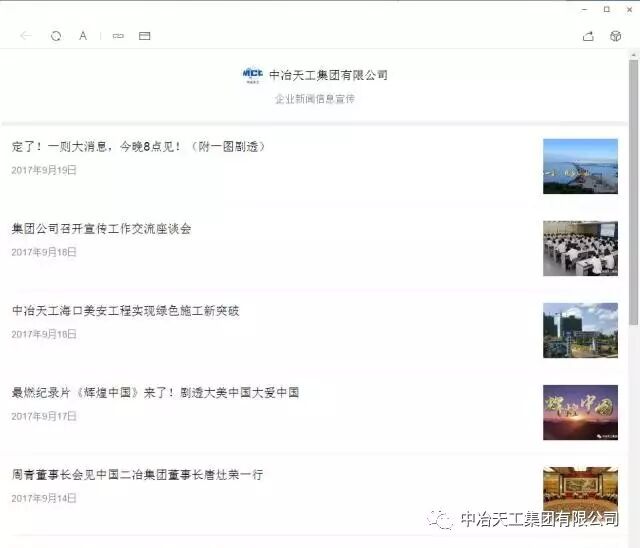Open article 定了！一则大消息，今晚8点见！
The width and height of the screenshot is (640, 548).
(x=139, y=146)
